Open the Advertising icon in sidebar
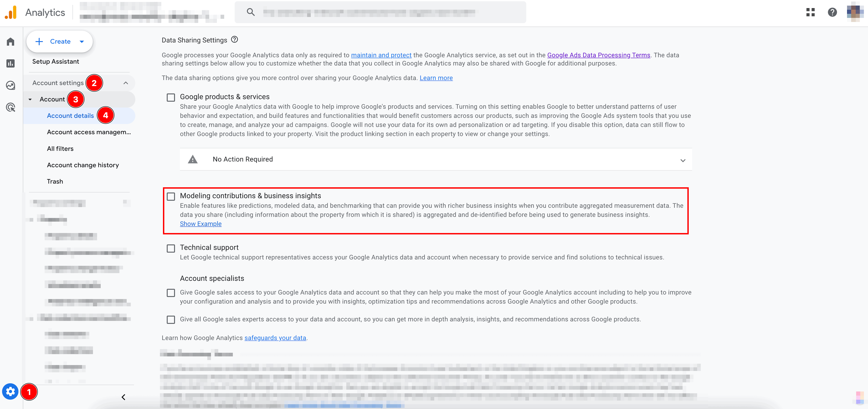The height and width of the screenshot is (409, 868). coord(10,107)
